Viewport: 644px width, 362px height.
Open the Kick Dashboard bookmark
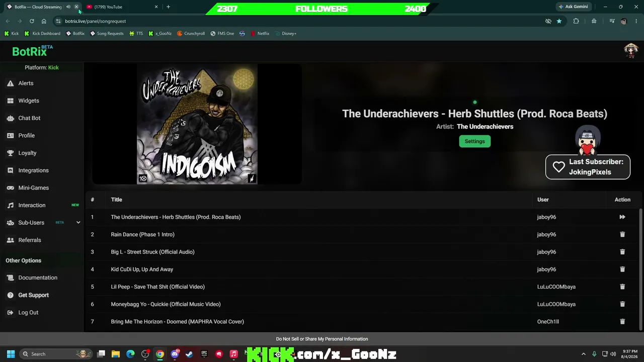click(42, 34)
